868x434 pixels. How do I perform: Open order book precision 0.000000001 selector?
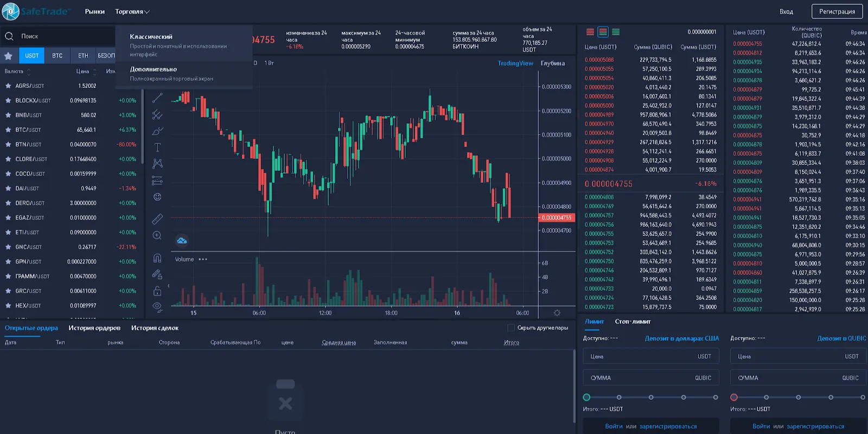click(x=701, y=32)
